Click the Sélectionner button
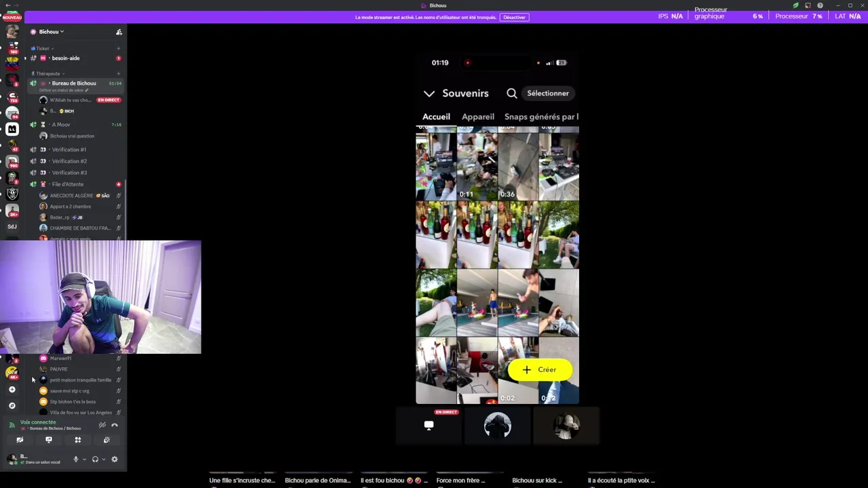Viewport: 868px width, 488px height. click(548, 94)
